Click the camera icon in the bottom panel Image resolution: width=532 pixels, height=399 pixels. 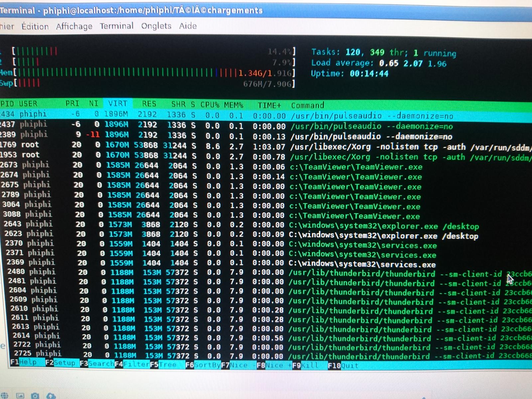coord(35,396)
